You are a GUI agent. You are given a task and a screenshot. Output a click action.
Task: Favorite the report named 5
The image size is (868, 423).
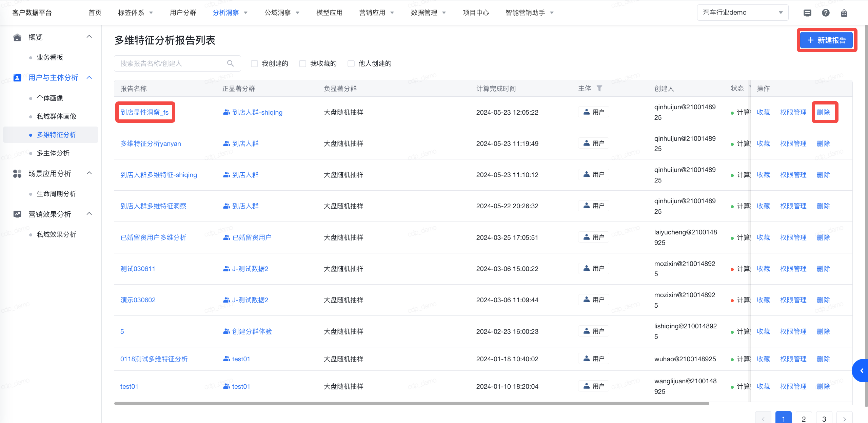[763, 331]
